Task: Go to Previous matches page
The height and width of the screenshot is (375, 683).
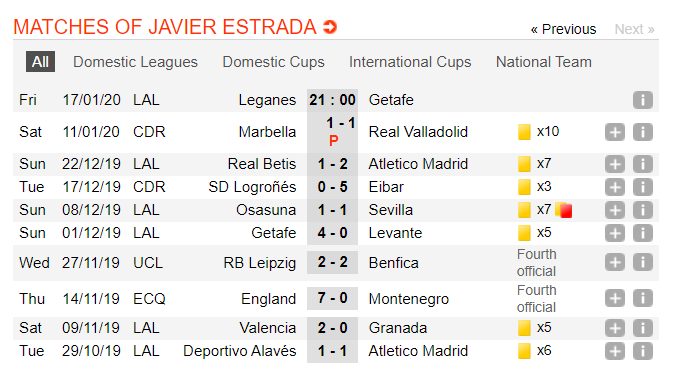Action: [x=563, y=29]
